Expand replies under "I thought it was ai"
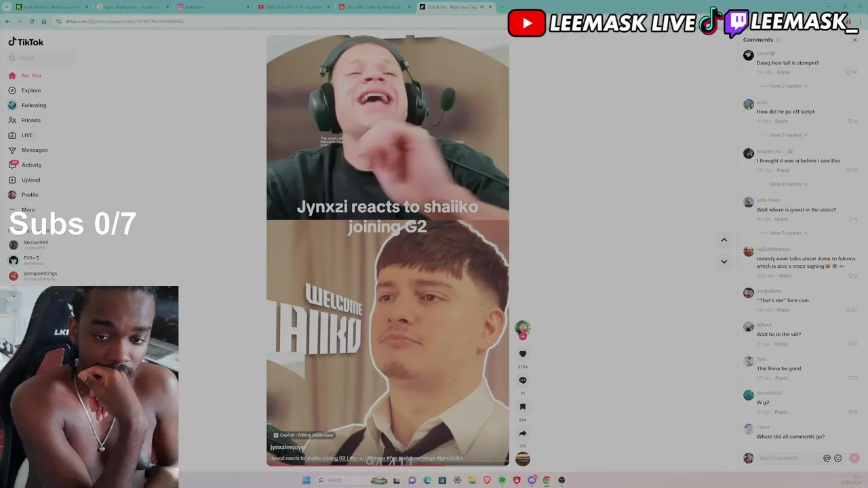 (788, 184)
